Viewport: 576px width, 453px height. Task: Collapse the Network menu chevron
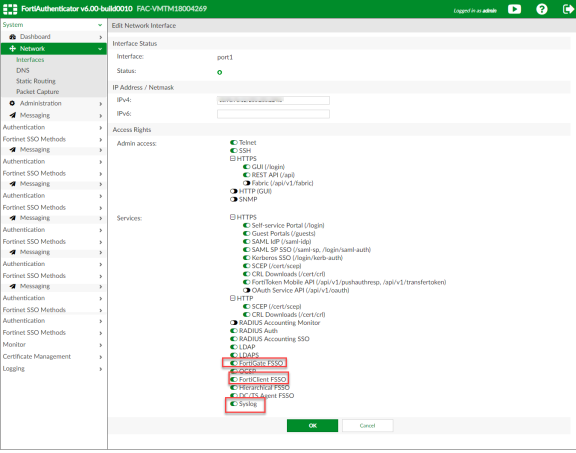point(100,49)
